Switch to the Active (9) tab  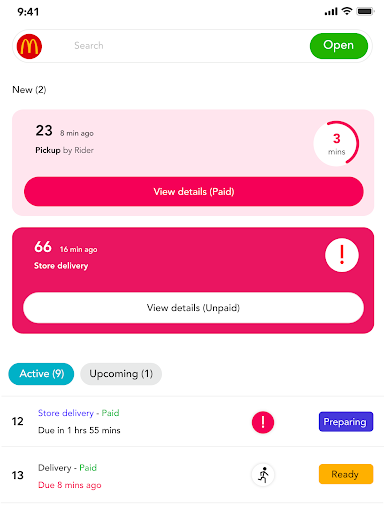[41, 374]
